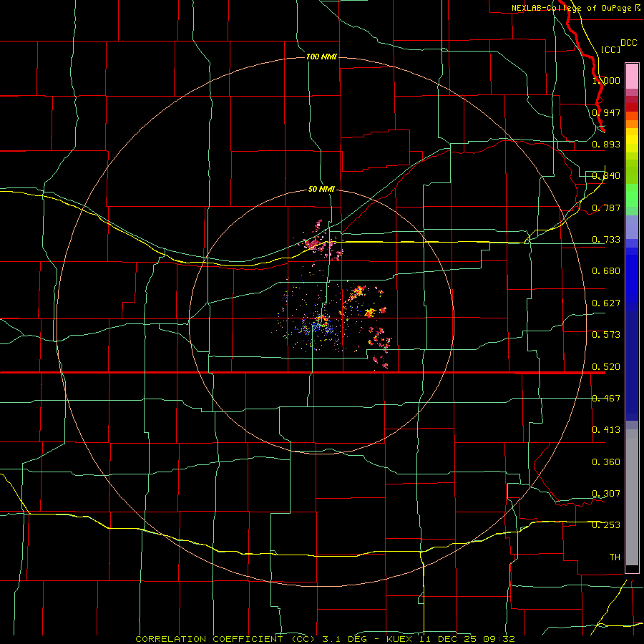Image resolution: width=644 pixels, height=644 pixels.
Task: Click the 1.000 legend value
Action: 606,80
